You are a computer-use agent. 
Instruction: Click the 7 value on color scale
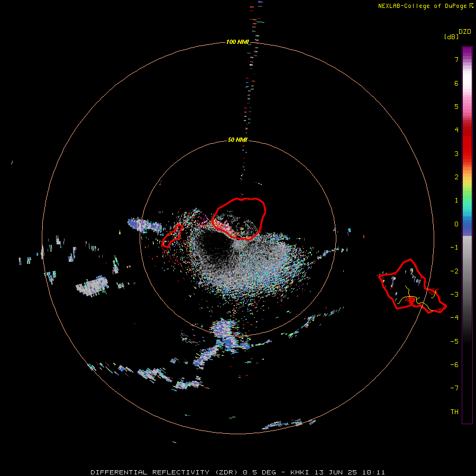coord(456,59)
